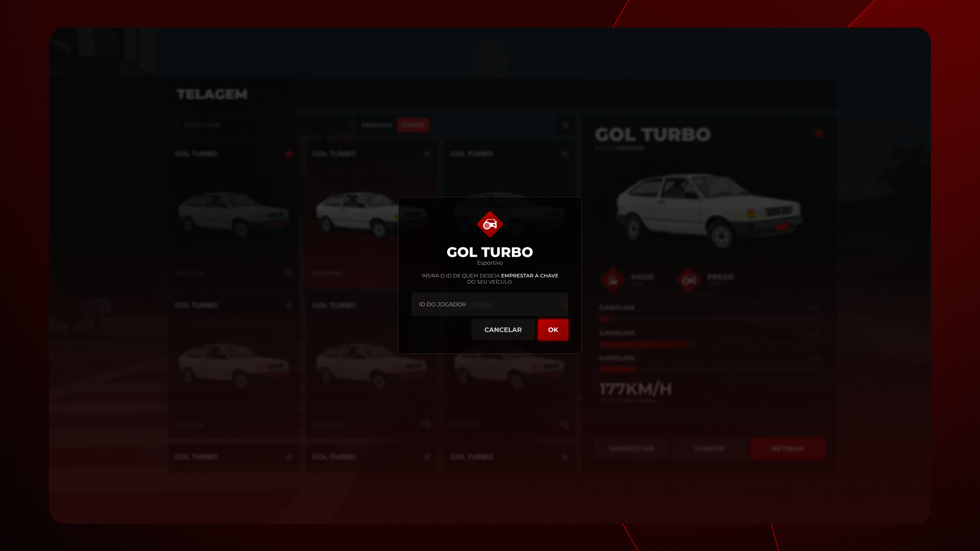980x551 pixels.
Task: Toggle red favorite star in Gol Turbo details panel
Action: 819,133
